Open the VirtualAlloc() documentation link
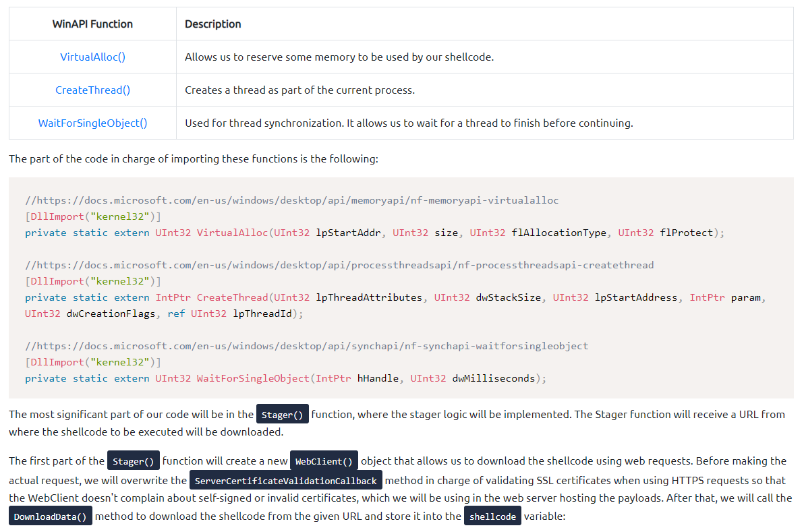Screen dimensions: 804x532 click(92, 57)
